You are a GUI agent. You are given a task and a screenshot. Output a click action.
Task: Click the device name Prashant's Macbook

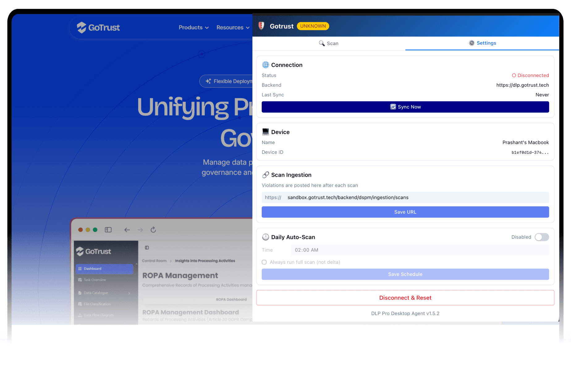tap(526, 142)
